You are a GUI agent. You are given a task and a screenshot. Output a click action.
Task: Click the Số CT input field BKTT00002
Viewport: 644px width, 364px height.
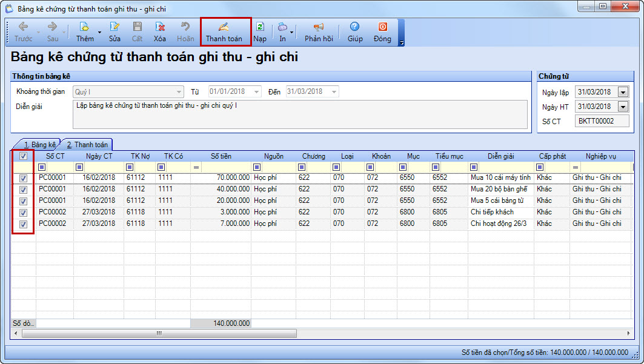click(x=602, y=121)
